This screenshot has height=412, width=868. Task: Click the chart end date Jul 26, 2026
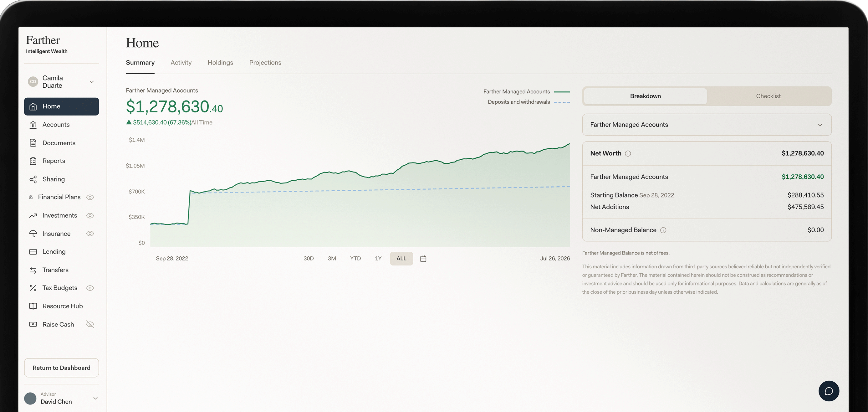tap(555, 259)
